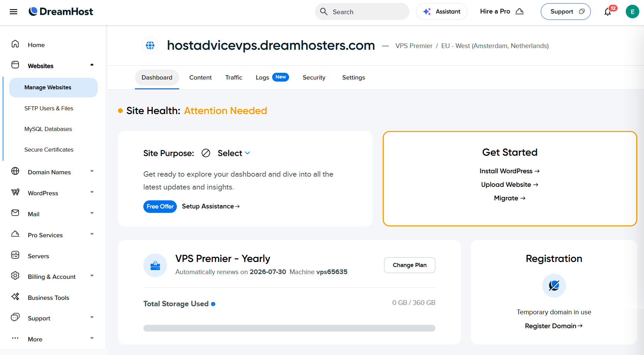Image resolution: width=644 pixels, height=355 pixels.
Task: Open the hamburger menu icon
Action: 14,12
